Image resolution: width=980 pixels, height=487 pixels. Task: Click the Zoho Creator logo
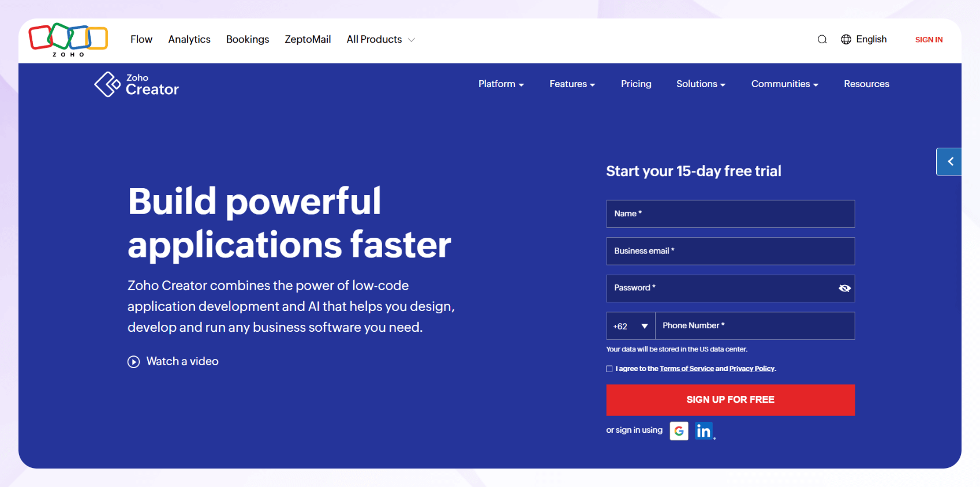pos(137,84)
